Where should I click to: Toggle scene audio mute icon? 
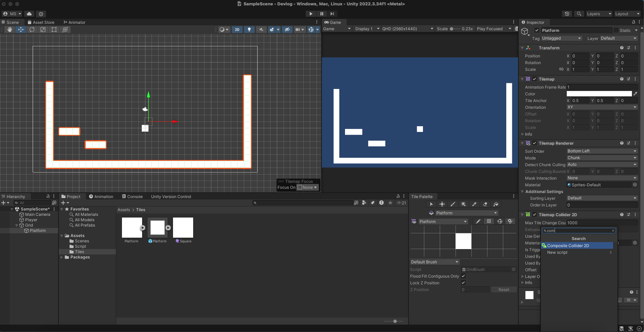261,30
